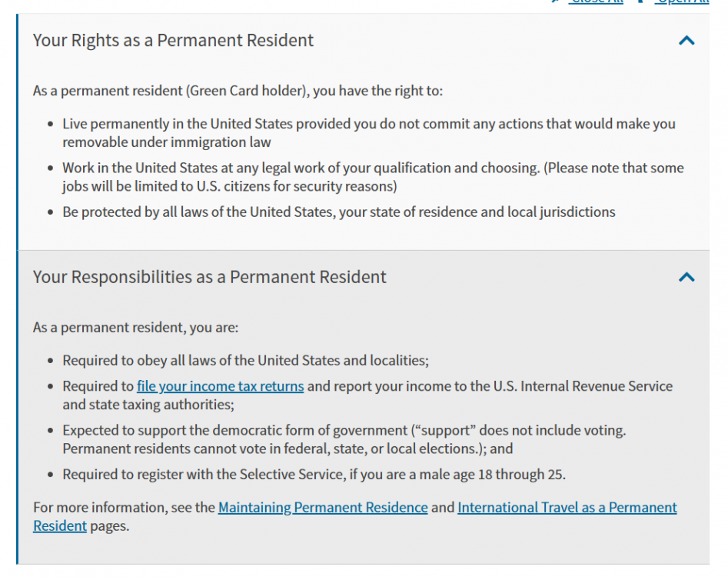Click the 'Your Responsibilities as a Permanent Resident' heading
This screenshot has width=728, height=577.
point(209,277)
